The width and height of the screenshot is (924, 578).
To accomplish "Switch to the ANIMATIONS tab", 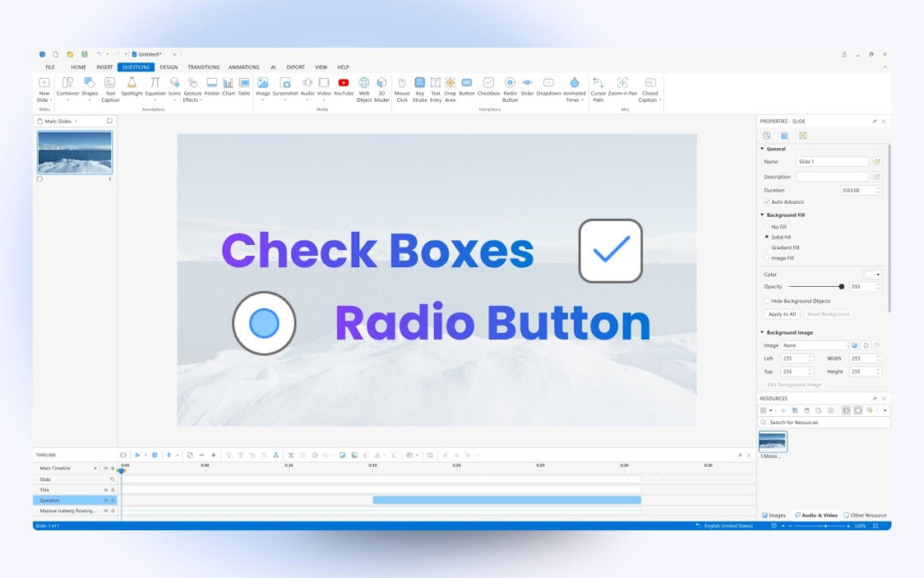I will click(x=244, y=68).
